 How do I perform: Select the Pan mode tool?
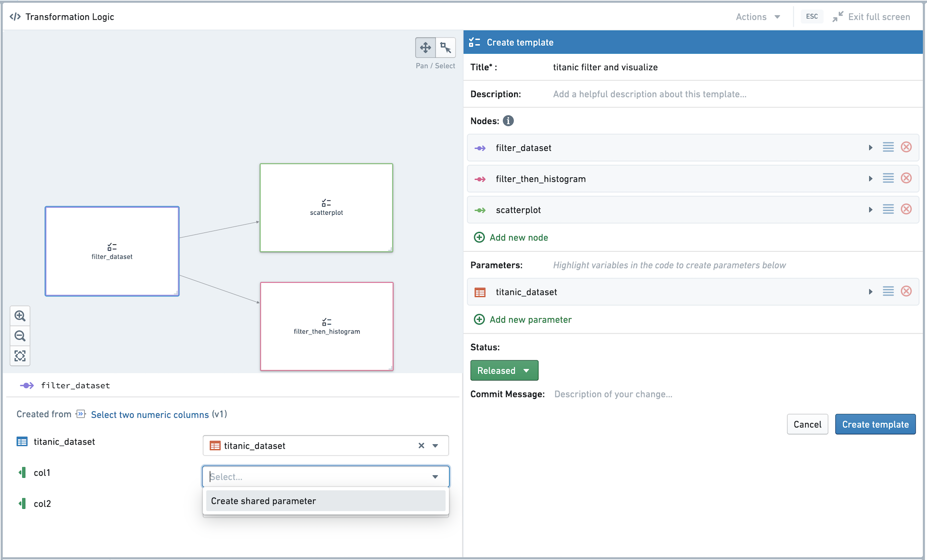(x=426, y=48)
